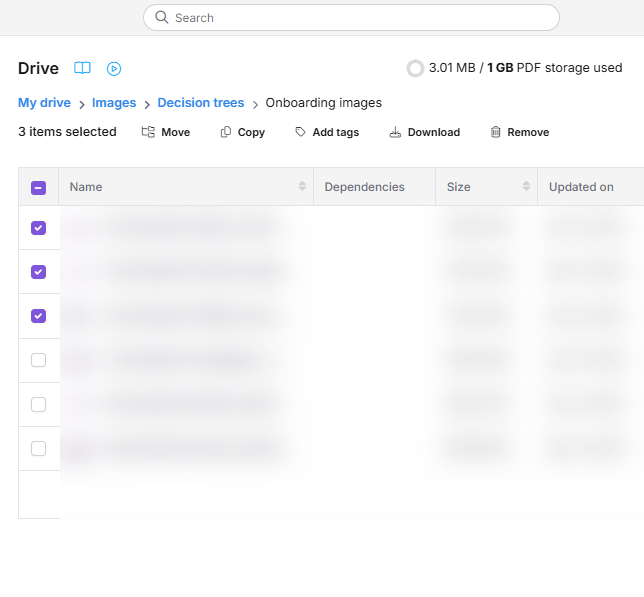Play the Drive tutorial video icon
Image resolution: width=644 pixels, height=597 pixels.
(x=114, y=69)
